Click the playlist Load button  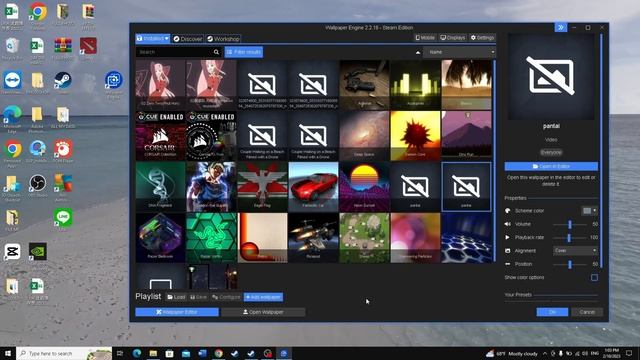pos(176,297)
